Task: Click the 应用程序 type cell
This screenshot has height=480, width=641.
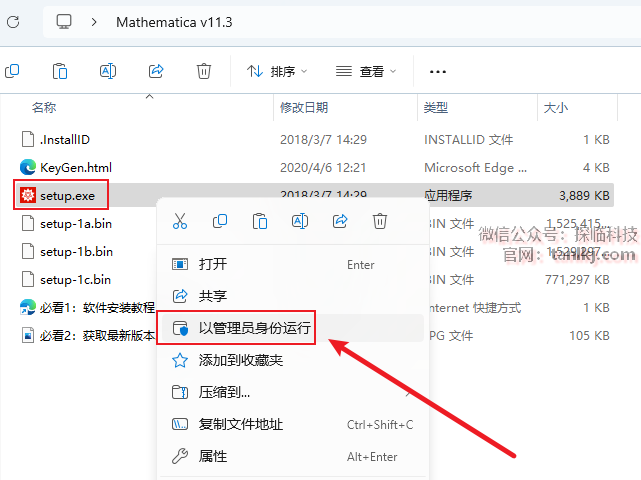Action: (x=448, y=196)
